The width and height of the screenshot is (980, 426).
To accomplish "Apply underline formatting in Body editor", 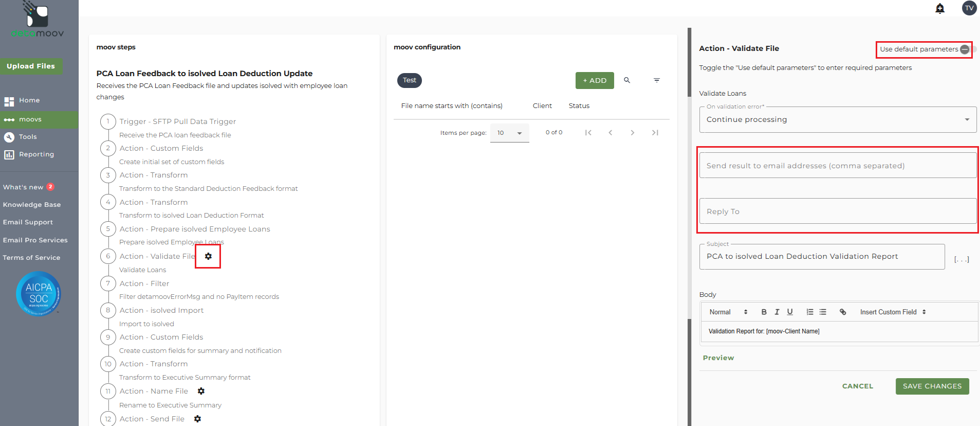I will 790,312.
